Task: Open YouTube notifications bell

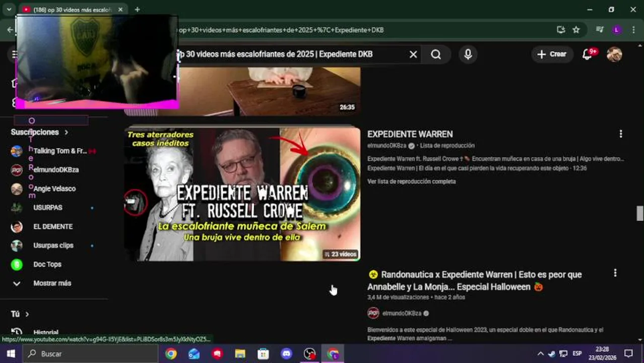Action: (x=588, y=54)
